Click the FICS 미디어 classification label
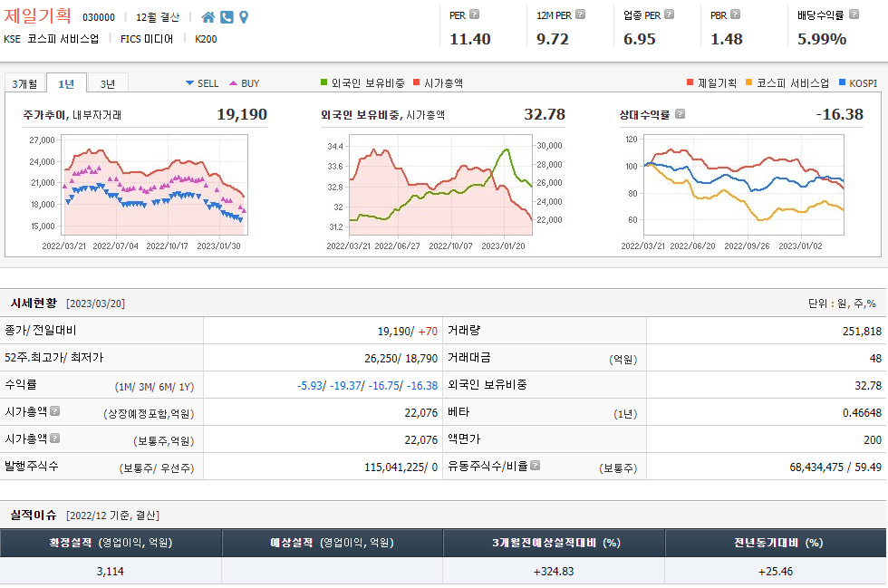The height and width of the screenshot is (588, 888). point(147,39)
